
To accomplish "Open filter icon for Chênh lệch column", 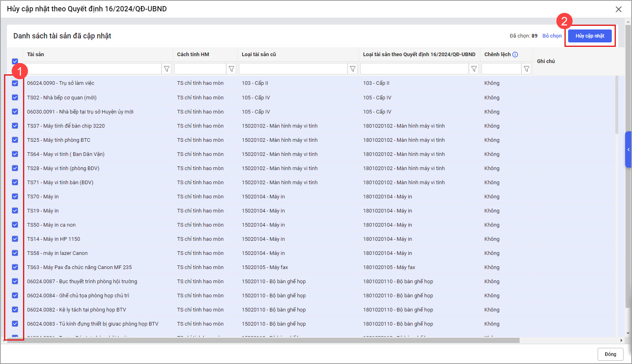I will 526,69.
